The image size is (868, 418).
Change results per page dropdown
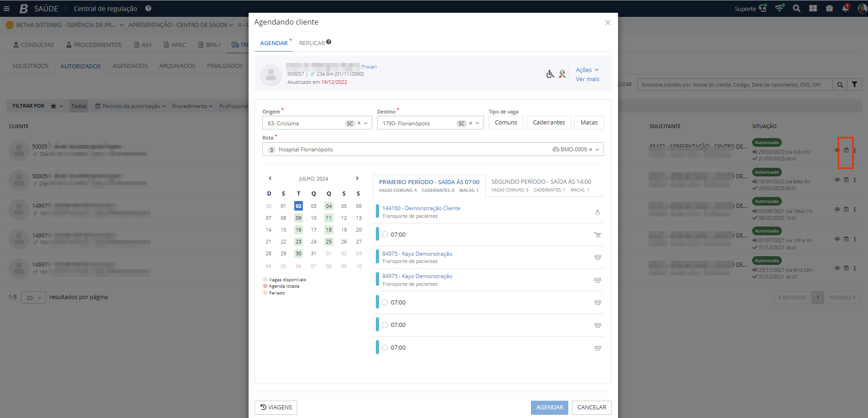pyautogui.click(x=34, y=297)
